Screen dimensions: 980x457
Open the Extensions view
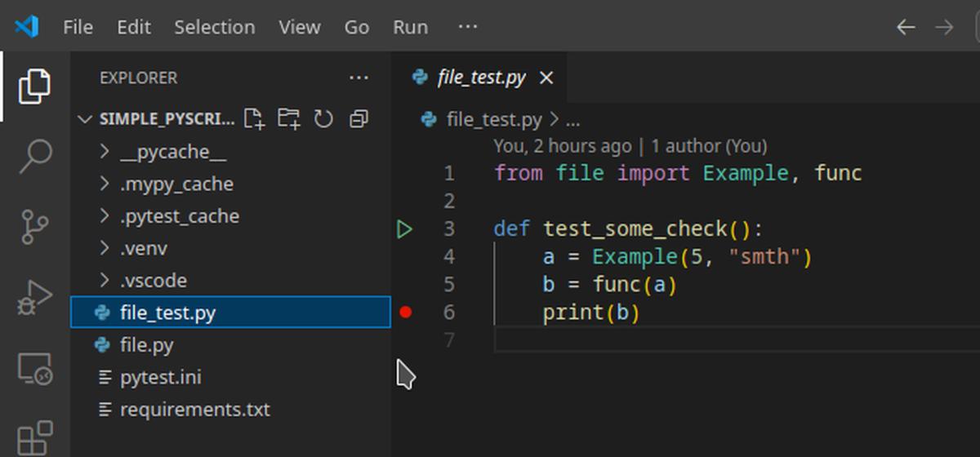click(x=34, y=438)
